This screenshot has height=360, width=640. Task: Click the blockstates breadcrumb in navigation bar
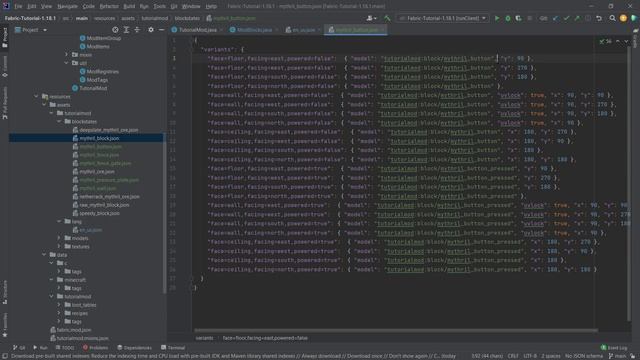click(187, 18)
